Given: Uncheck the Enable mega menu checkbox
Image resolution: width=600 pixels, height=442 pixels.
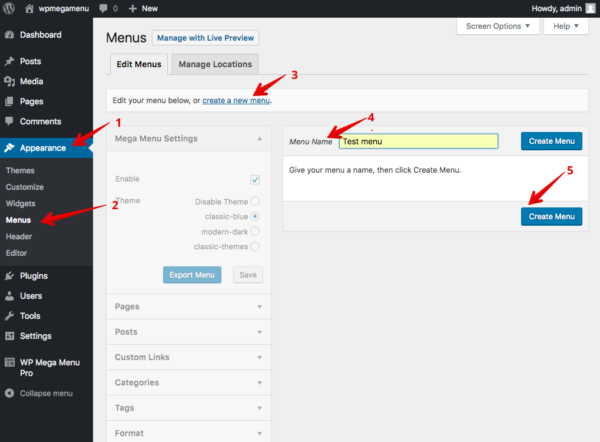Looking at the screenshot, I should coord(255,179).
